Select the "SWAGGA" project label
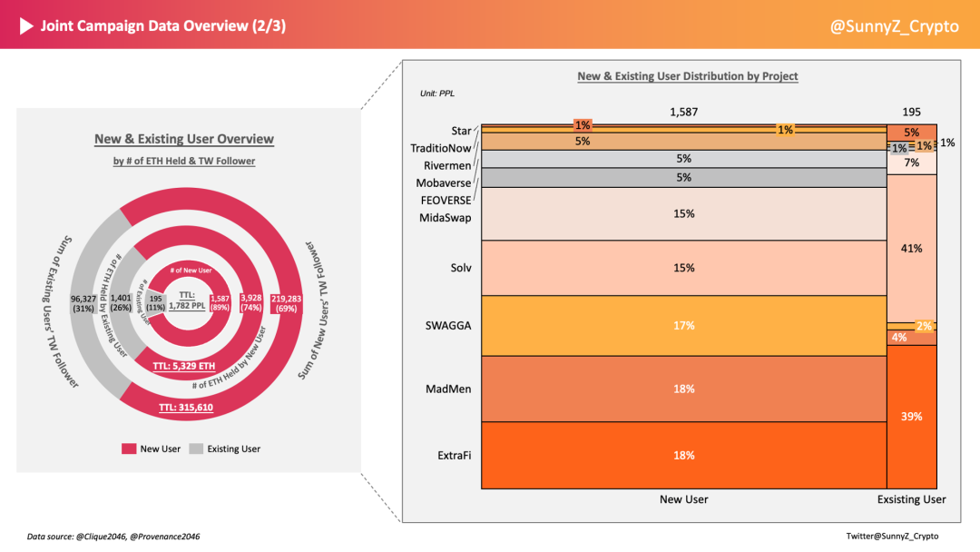 448,326
